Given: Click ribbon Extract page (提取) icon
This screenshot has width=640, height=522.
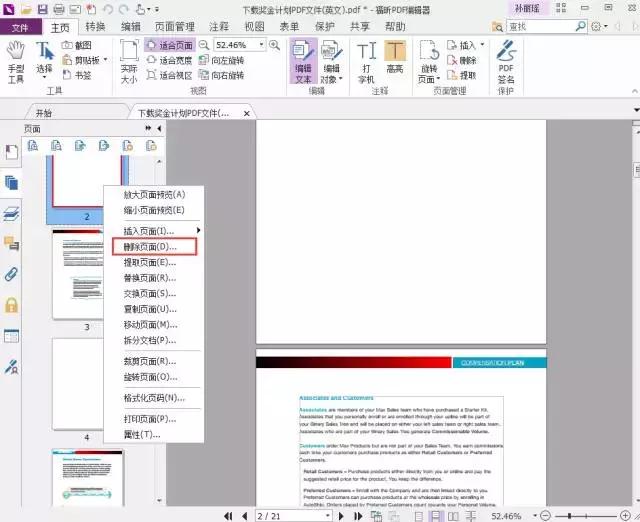Looking at the screenshot, I should pos(461,75).
